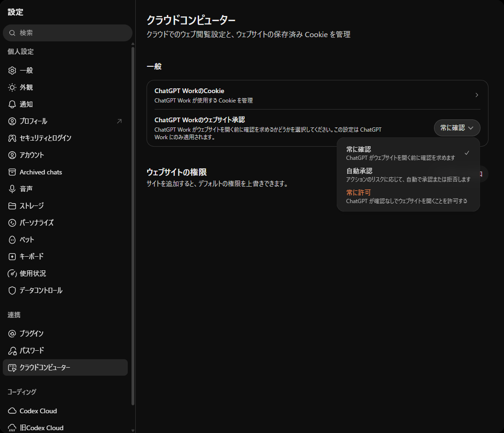Click the Codex Cloud cloud icon
Viewport: 504px width, 433px height.
12,411
